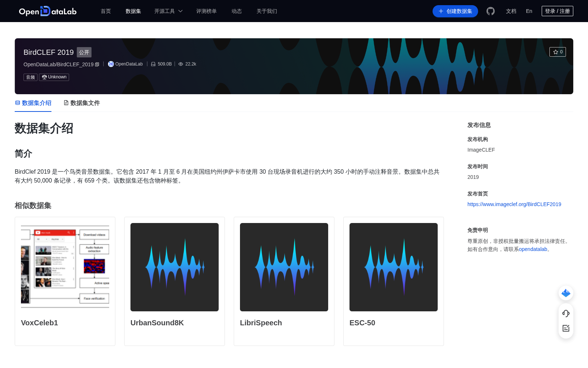
Task: Open 文档 link in header
Action: coord(511,11)
